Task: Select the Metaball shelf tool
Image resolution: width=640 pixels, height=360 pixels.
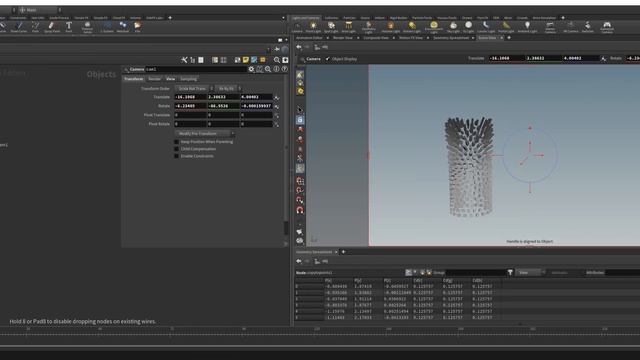Action: coord(122,27)
